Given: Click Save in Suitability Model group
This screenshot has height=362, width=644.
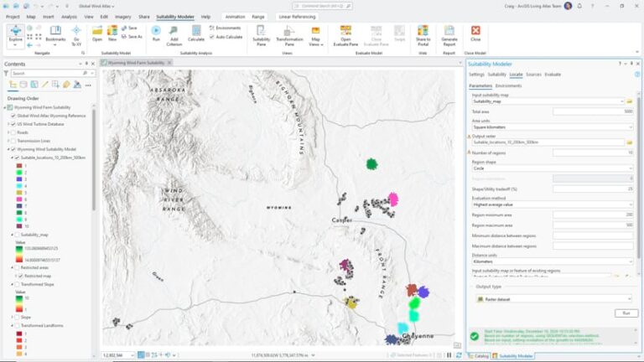Looking at the screenshot, I should pyautogui.click(x=129, y=28).
